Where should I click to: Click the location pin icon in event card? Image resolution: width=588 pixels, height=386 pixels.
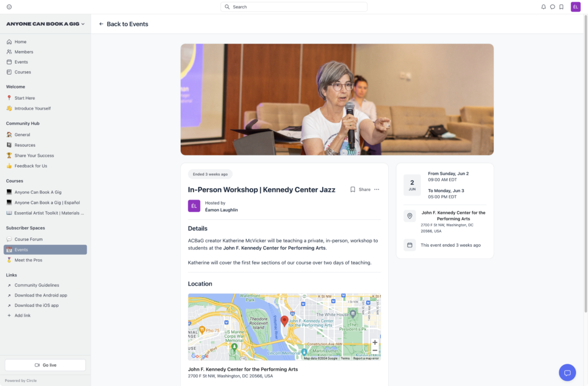pyautogui.click(x=409, y=216)
